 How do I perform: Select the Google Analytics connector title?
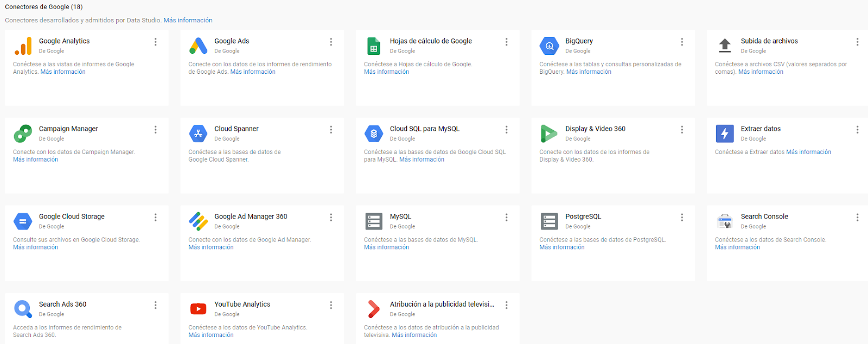pos(64,41)
